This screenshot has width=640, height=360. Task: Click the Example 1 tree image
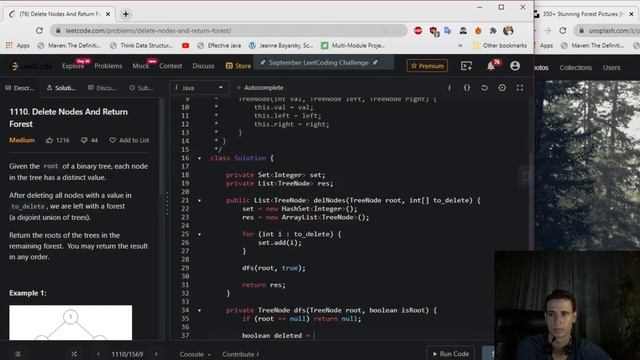point(71,322)
